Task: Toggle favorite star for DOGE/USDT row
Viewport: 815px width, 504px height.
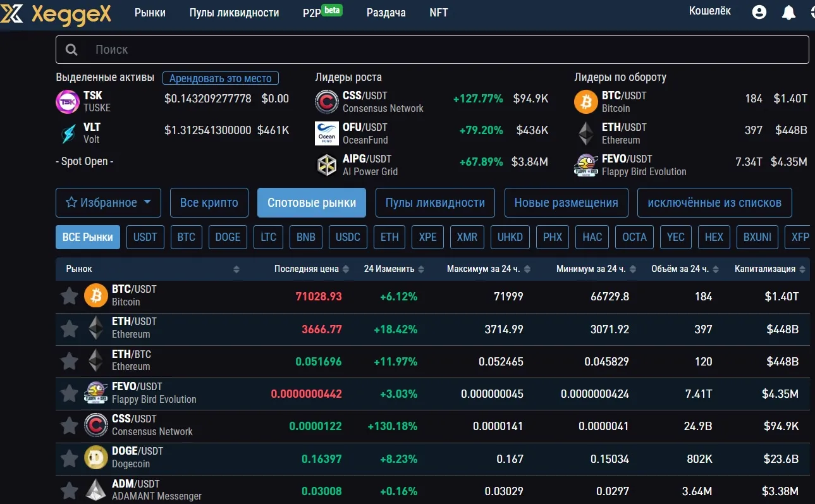Action: [x=69, y=458]
